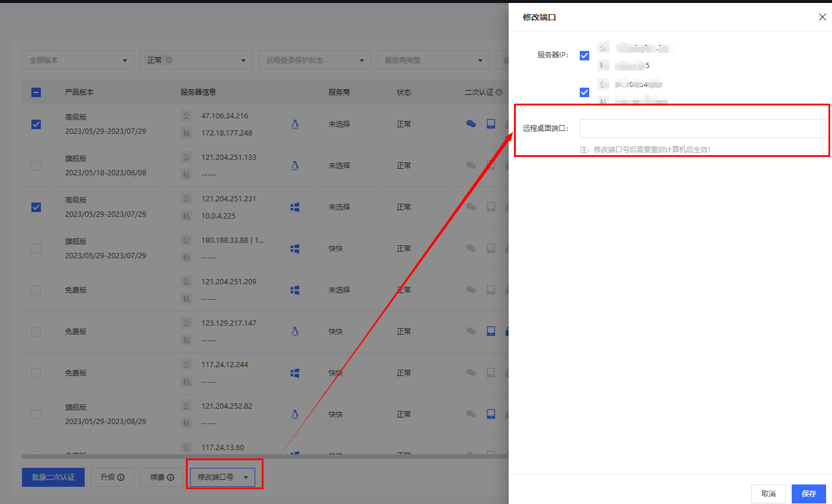Click device auth icon for 123.129.217.147 row
This screenshot has width=832, height=504.
[491, 331]
